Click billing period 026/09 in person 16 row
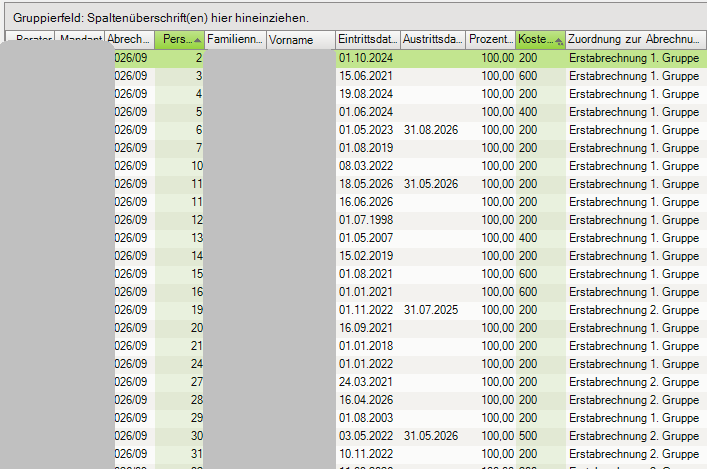Image resolution: width=707 pixels, height=469 pixels. [x=131, y=292]
